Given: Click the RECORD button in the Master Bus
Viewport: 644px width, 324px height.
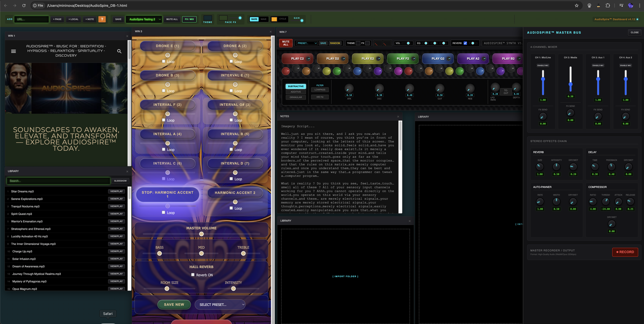Looking at the screenshot, I should point(625,252).
